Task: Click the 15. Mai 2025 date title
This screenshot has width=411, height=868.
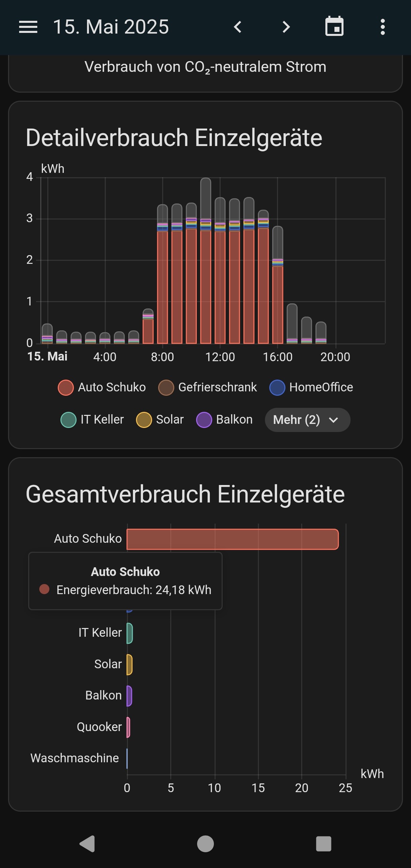Action: click(x=111, y=27)
